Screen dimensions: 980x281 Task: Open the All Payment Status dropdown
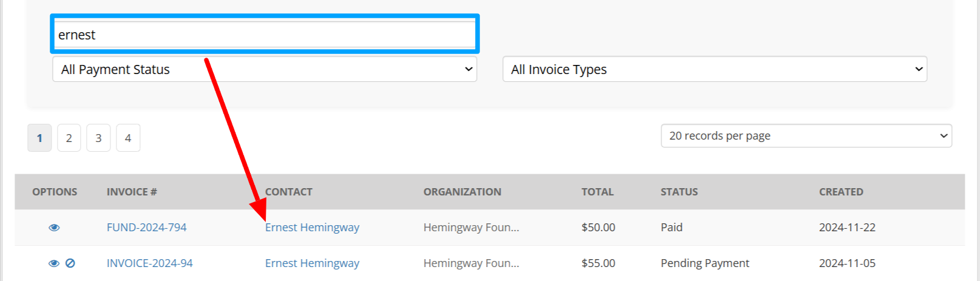(265, 69)
